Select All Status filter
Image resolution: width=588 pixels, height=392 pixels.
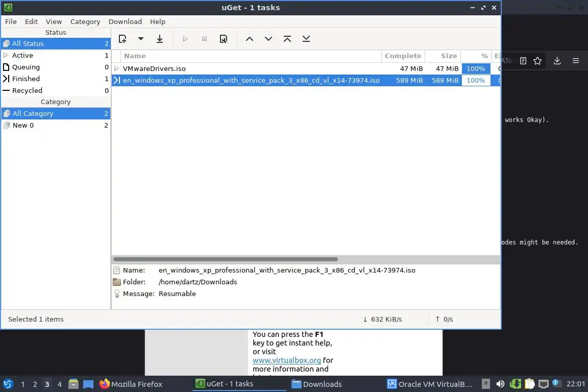pyautogui.click(x=56, y=43)
